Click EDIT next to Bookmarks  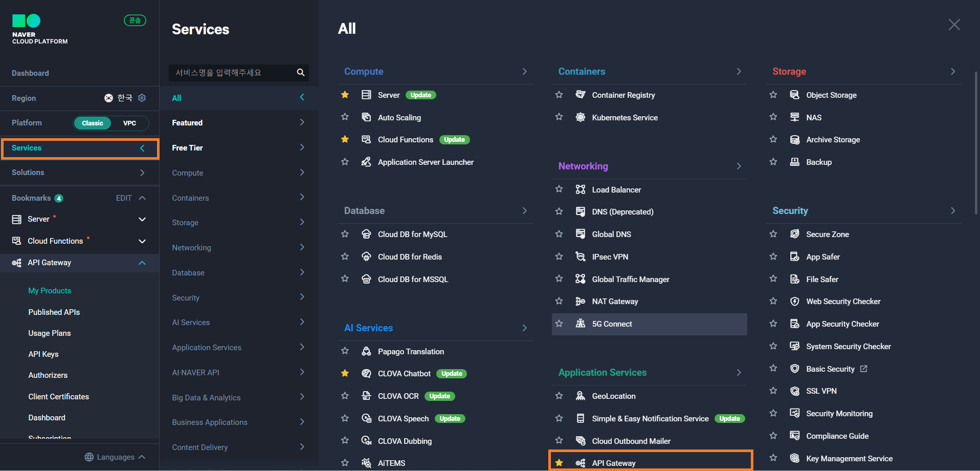tap(124, 198)
